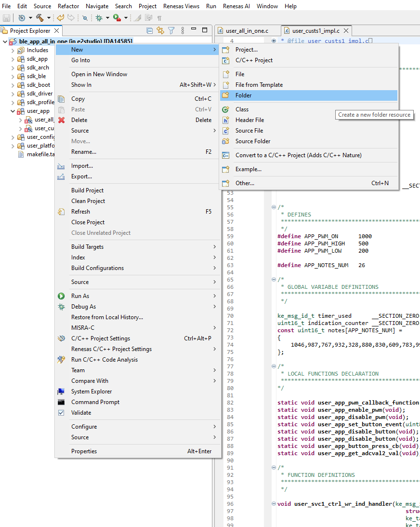The width and height of the screenshot is (420, 527).
Task: Click the hammer Build icon
Action: click(40, 18)
